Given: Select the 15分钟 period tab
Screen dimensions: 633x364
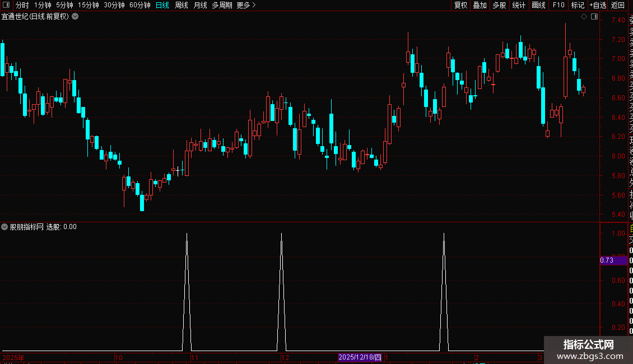Looking at the screenshot, I should [x=89, y=5].
